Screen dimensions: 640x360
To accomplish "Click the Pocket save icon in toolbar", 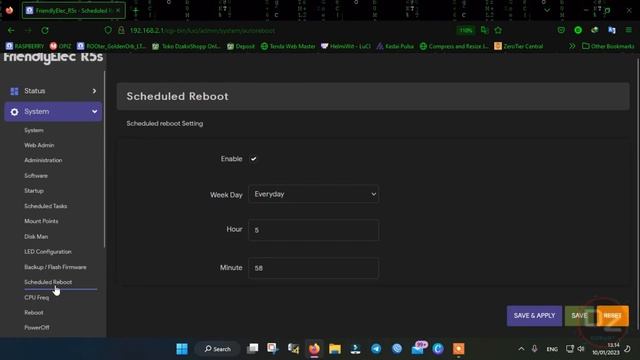I will tap(561, 30).
